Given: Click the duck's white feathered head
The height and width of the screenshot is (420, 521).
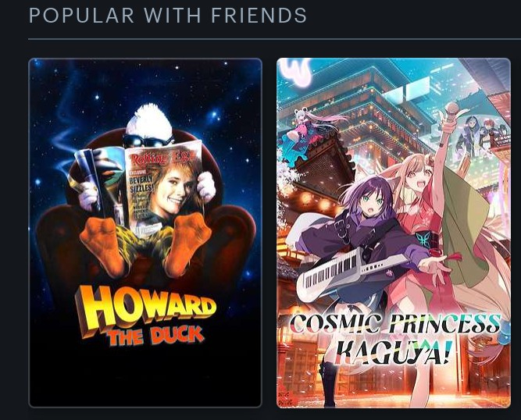Looking at the screenshot, I should pos(149,121).
